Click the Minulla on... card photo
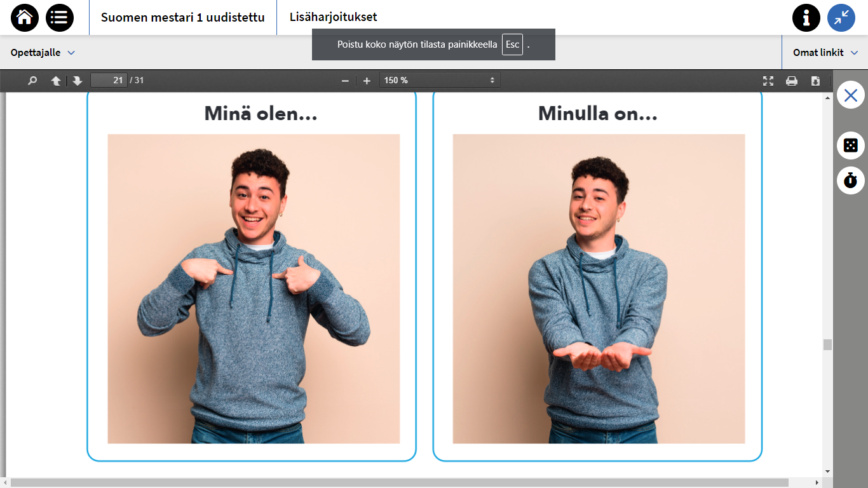 (599, 288)
